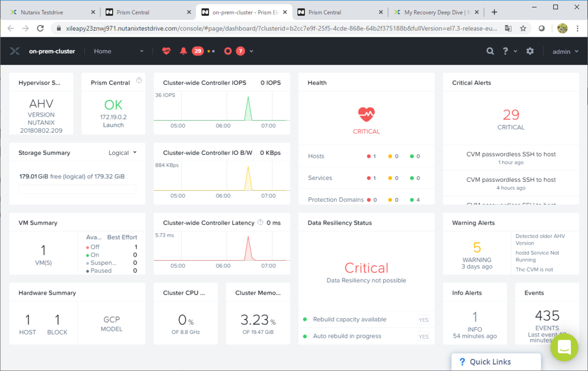This screenshot has width=588, height=371.
Task: Expand the tasks dropdown chevron
Action: click(251, 51)
